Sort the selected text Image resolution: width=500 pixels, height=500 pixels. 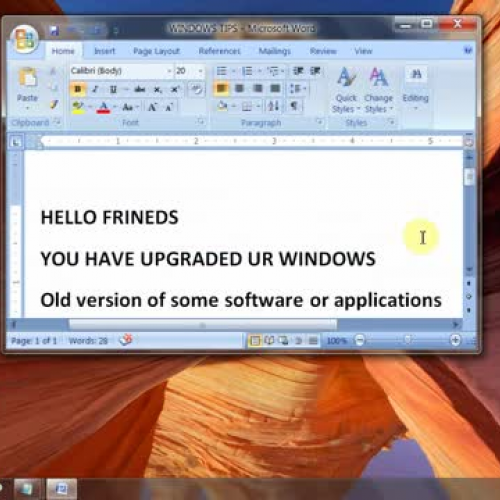pos(273,107)
